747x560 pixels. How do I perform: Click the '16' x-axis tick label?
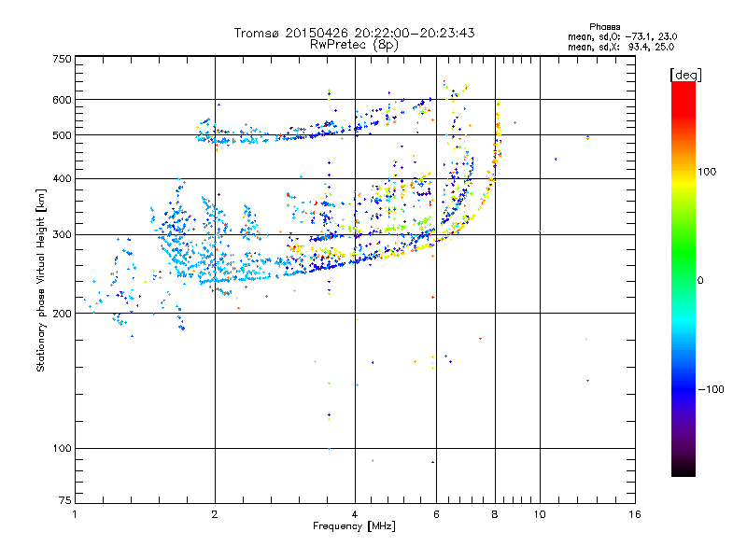(x=635, y=514)
